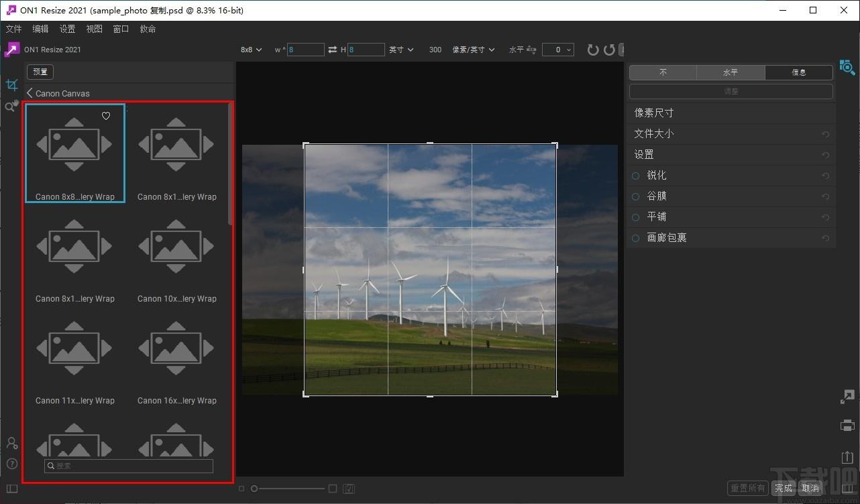Click the width W input field
Image resolution: width=860 pixels, height=504 pixels.
click(306, 50)
